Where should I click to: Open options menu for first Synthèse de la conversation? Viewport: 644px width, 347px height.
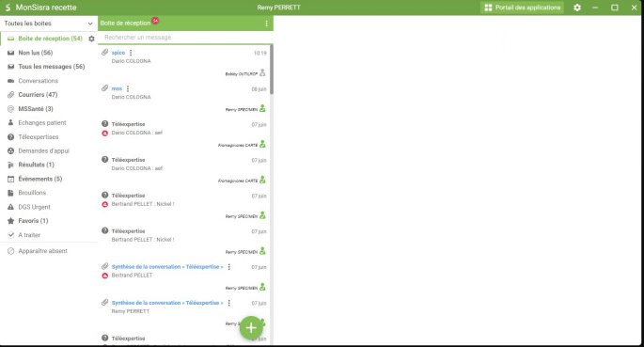tap(229, 267)
